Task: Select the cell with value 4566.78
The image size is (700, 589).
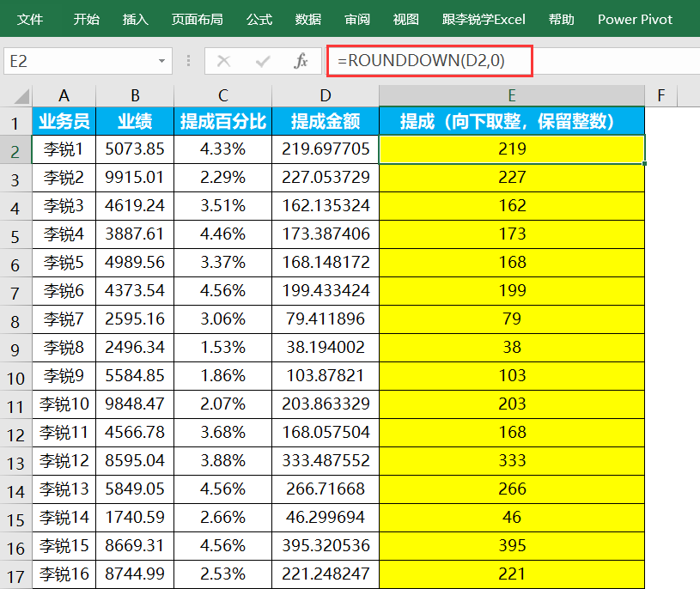Action: pyautogui.click(x=135, y=433)
